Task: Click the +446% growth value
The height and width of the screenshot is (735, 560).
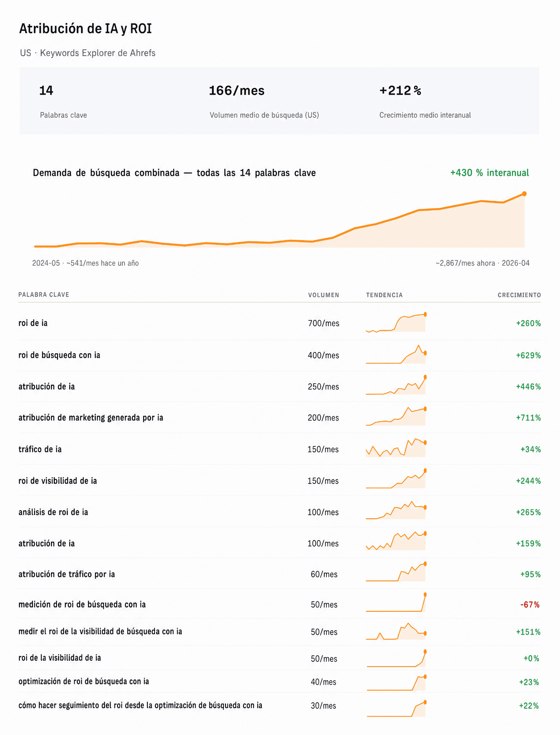Action: point(528,387)
